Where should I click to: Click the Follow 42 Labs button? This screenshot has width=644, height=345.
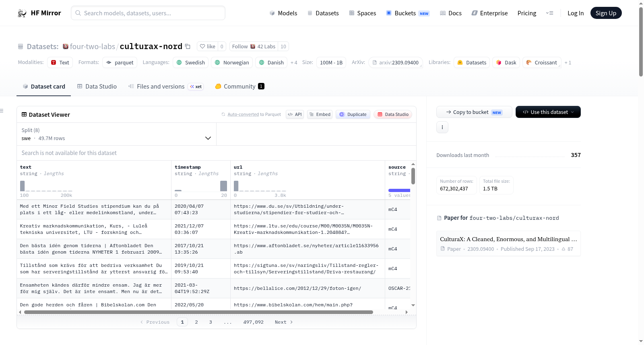[254, 46]
